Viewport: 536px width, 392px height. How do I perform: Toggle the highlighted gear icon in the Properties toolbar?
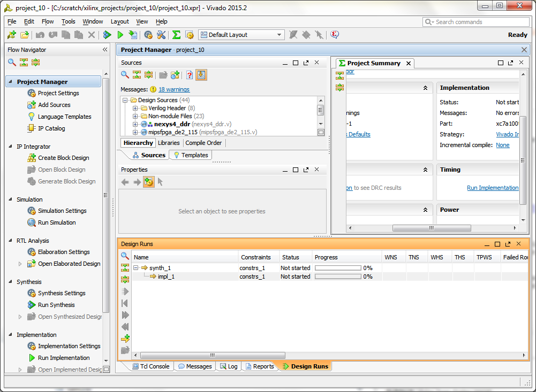pyautogui.click(x=149, y=182)
